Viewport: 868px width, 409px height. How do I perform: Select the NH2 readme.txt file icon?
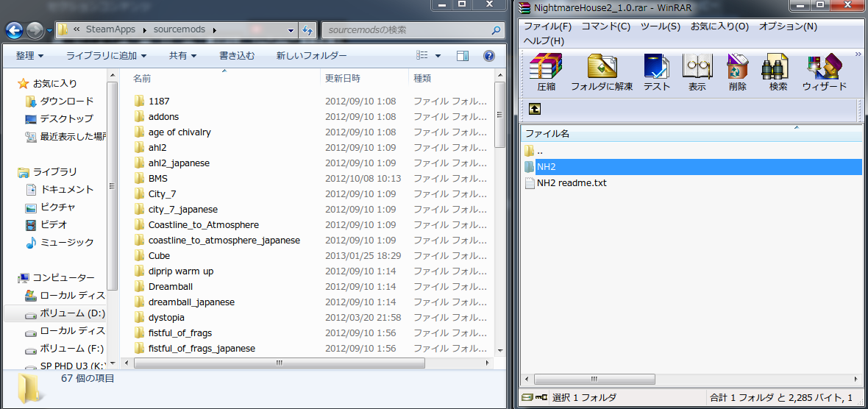coord(530,182)
